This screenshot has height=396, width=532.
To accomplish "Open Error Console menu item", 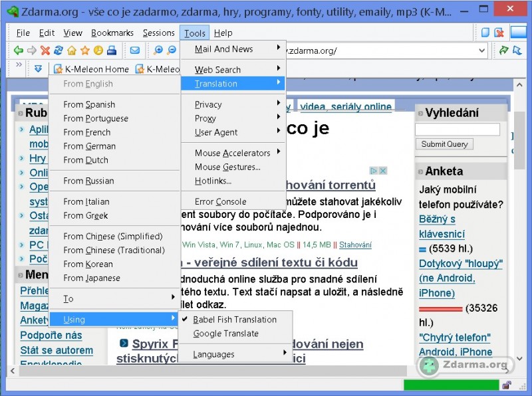I will click(233, 201).
